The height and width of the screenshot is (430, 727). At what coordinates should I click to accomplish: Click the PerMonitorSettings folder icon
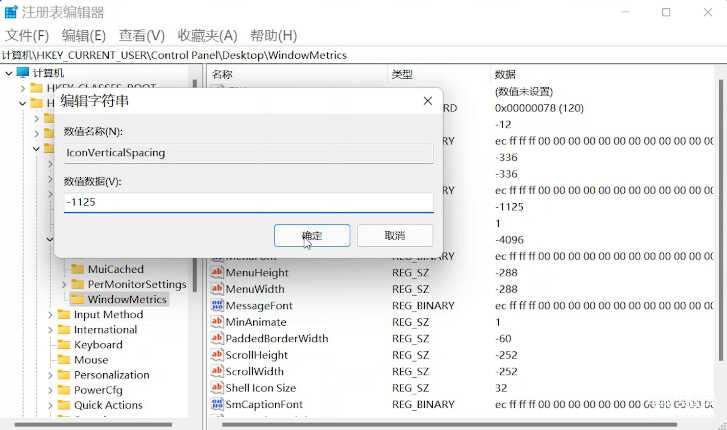(x=77, y=284)
